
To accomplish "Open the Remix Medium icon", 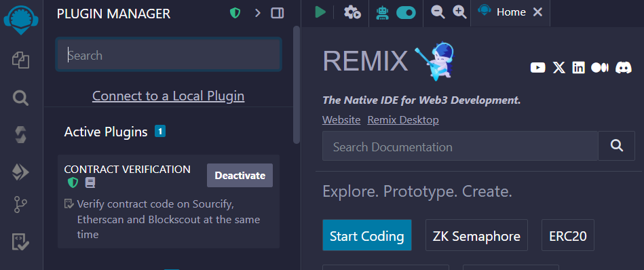I will tap(600, 68).
